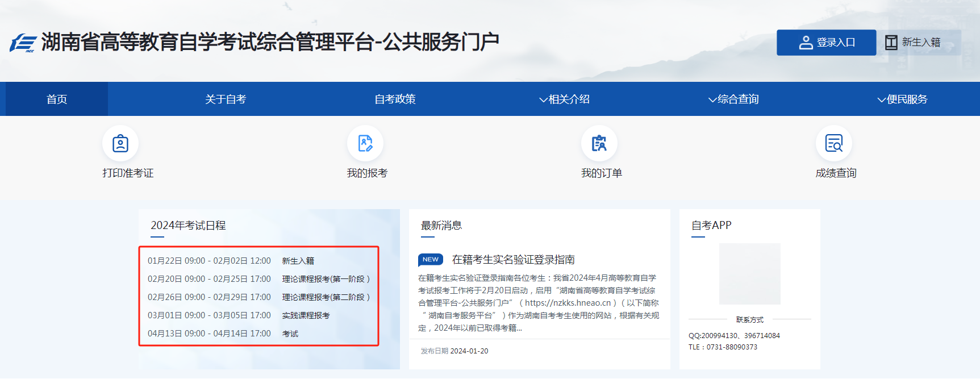The height and width of the screenshot is (383, 980).
Task: Click the user icon in 登录入口 button
Action: [806, 43]
